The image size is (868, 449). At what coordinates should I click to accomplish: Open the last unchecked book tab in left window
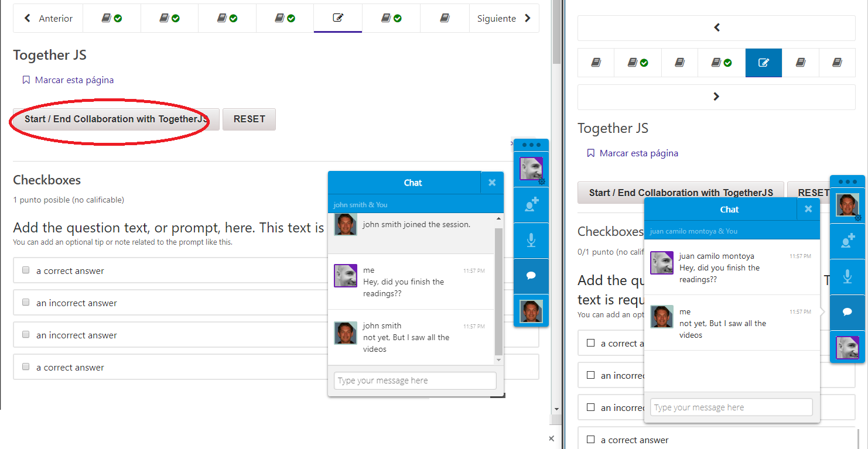[x=445, y=18]
